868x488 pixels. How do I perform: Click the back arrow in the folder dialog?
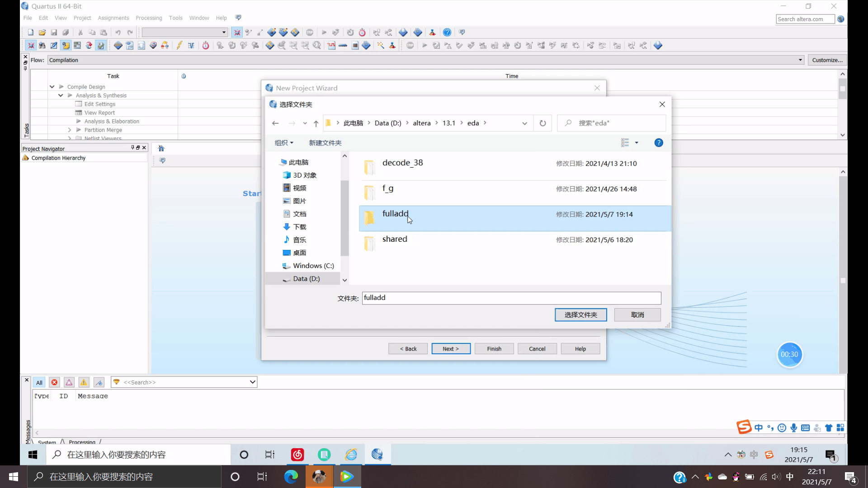click(275, 123)
